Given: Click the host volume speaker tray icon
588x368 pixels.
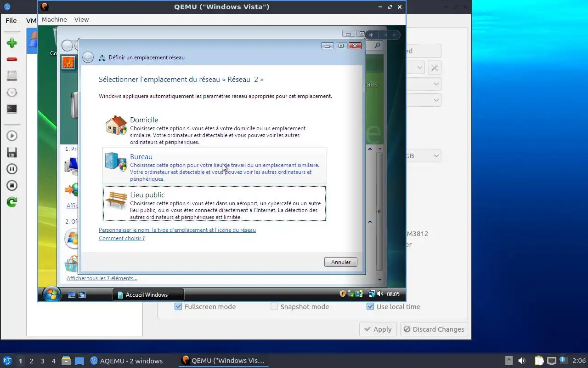Looking at the screenshot, I should [x=522, y=361].
